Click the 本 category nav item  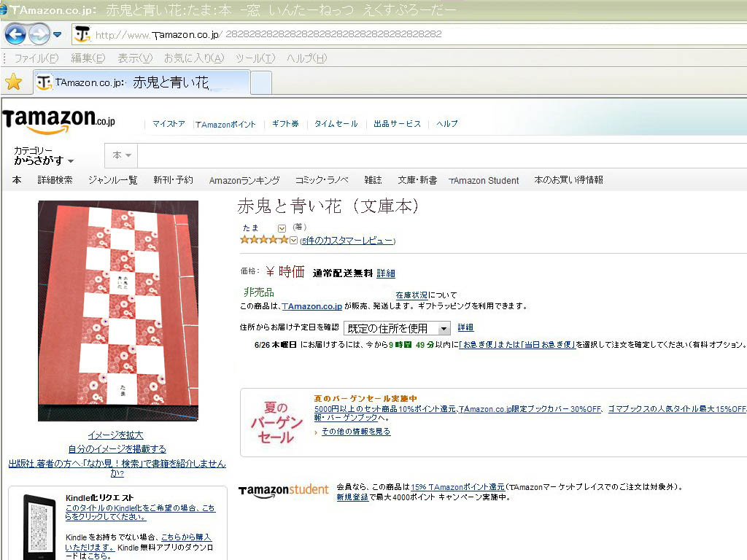pyautogui.click(x=17, y=180)
